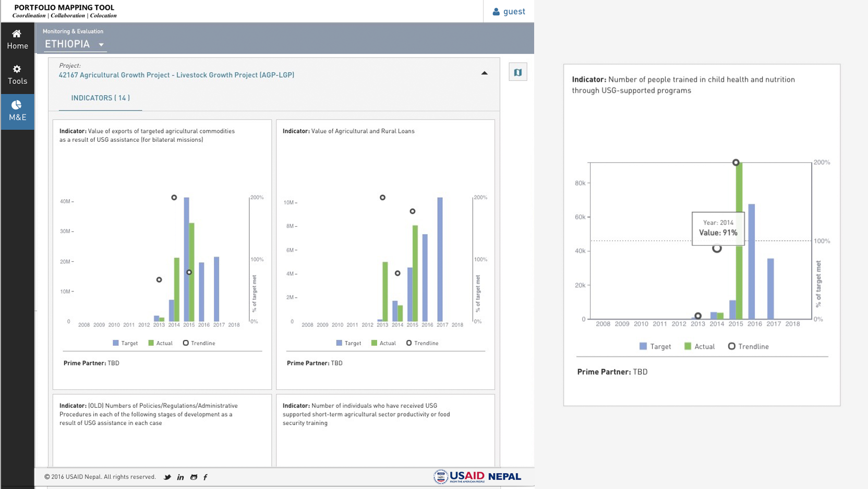Click Prime Partner TBD under Rural Loans chart
The height and width of the screenshot is (489, 868).
(315, 363)
